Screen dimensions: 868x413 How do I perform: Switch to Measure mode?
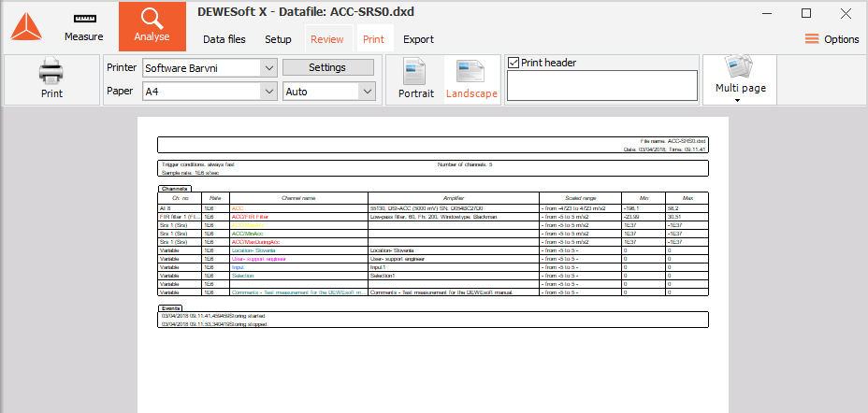(x=83, y=28)
